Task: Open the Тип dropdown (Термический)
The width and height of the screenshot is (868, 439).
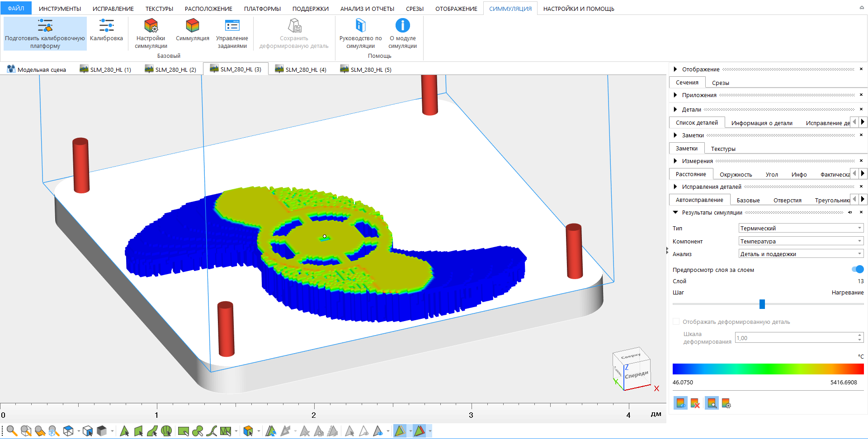Action: 801,228
